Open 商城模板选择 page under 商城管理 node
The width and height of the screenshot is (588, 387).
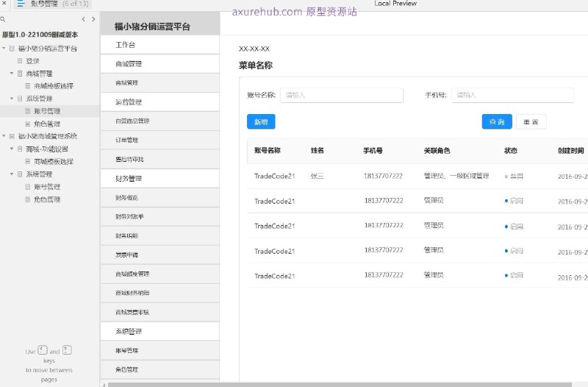54,86
